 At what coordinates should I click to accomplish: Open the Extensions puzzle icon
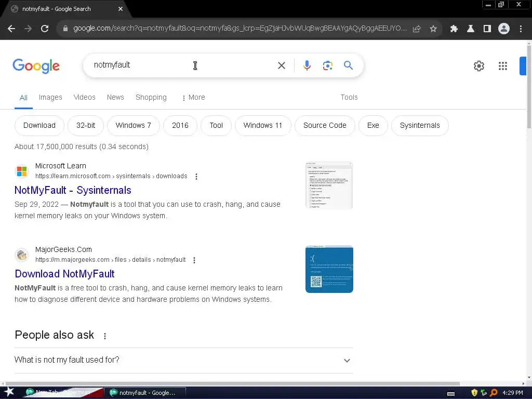(454, 29)
